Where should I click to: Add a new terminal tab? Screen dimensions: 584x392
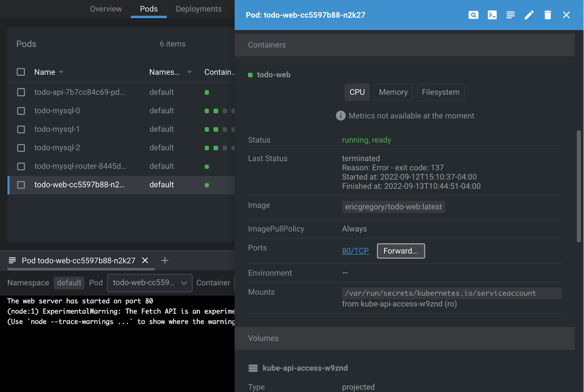pos(165,261)
